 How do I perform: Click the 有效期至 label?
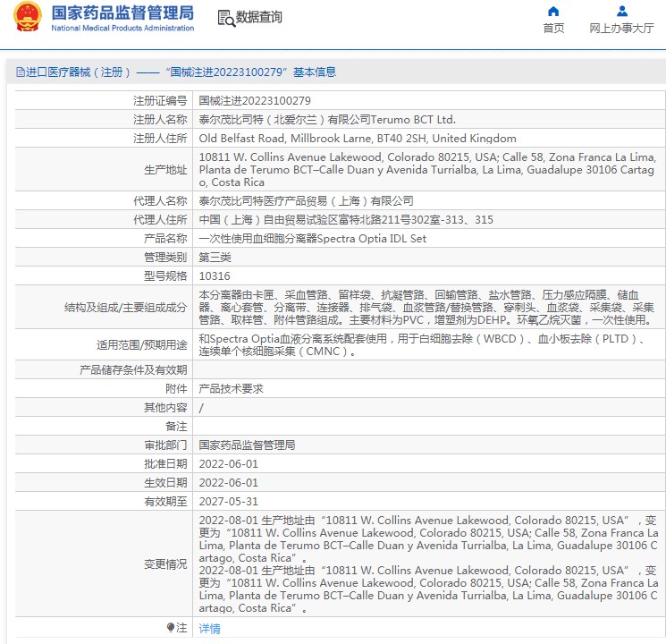(165, 501)
